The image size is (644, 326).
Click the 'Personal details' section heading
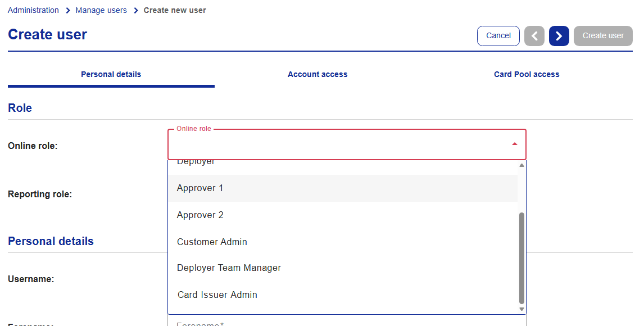coord(51,241)
